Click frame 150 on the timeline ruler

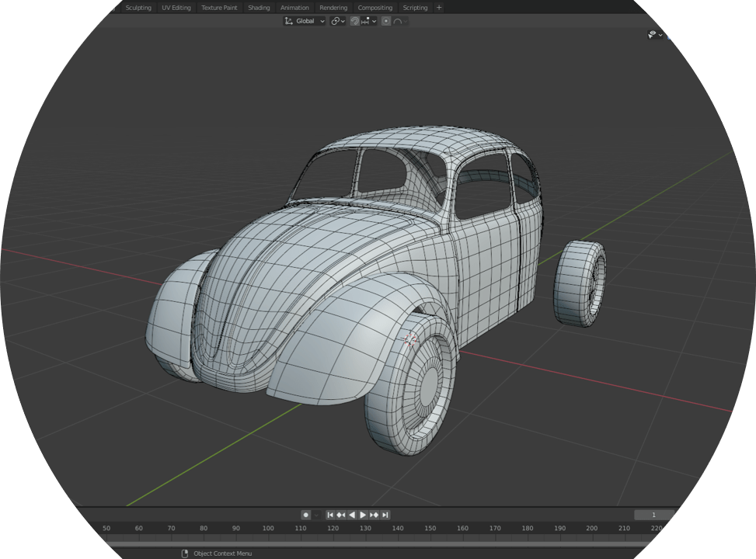(430, 528)
